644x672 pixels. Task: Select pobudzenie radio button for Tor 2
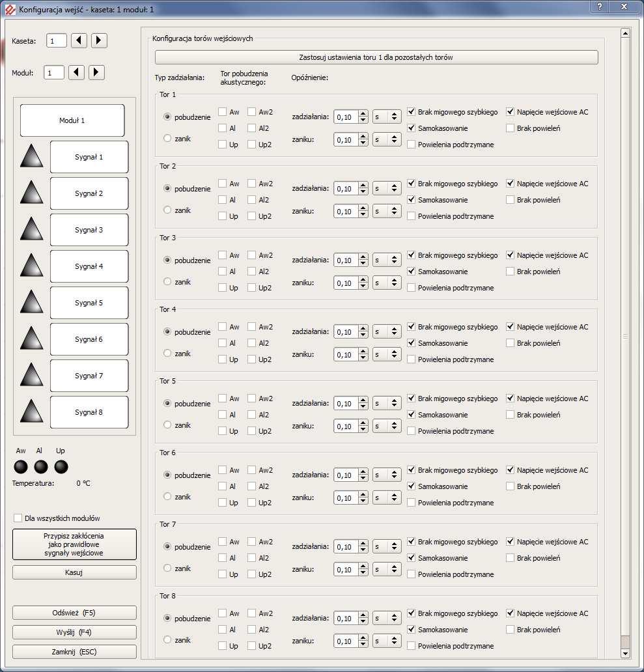[x=167, y=189]
